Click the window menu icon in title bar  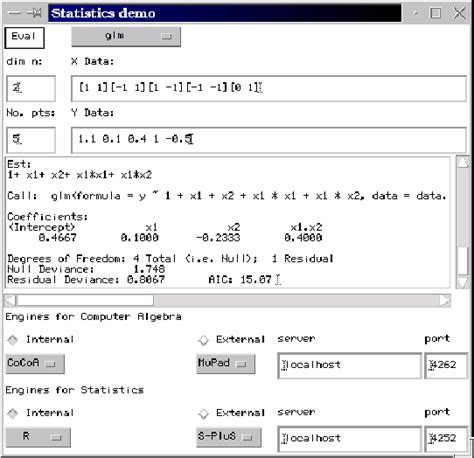click(14, 13)
